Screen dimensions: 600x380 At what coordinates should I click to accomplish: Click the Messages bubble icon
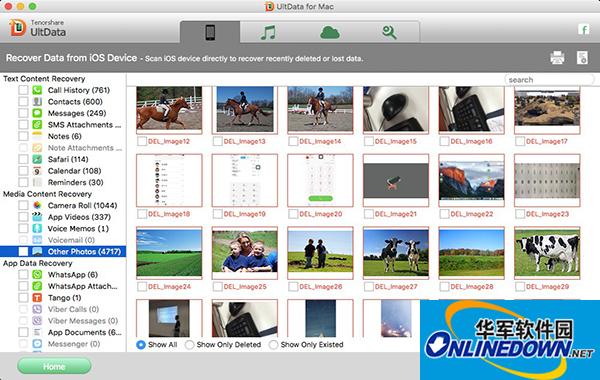pos(37,113)
